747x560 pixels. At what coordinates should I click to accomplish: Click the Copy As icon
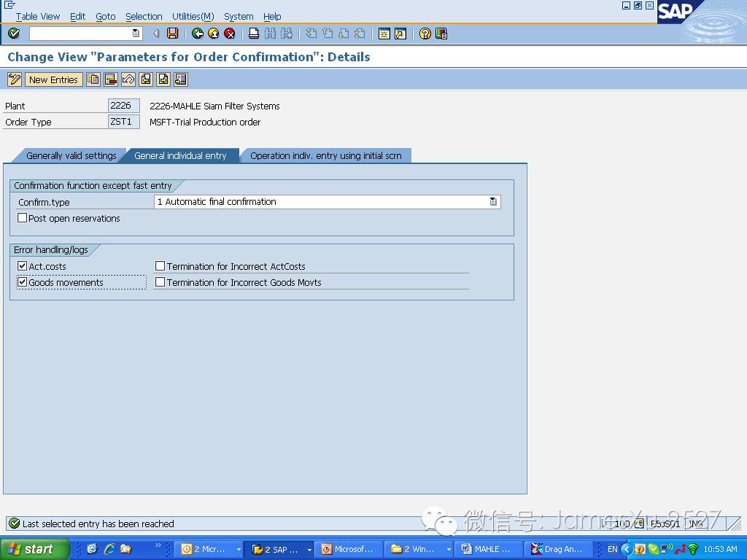click(93, 79)
